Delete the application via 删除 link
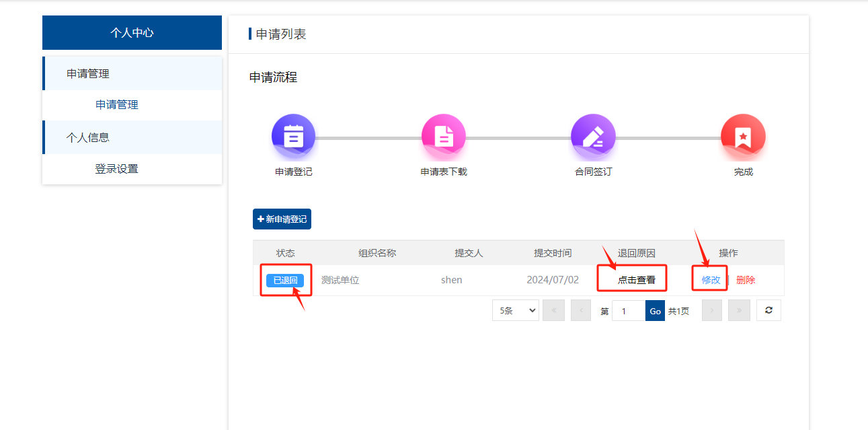The height and width of the screenshot is (430, 868). click(746, 280)
